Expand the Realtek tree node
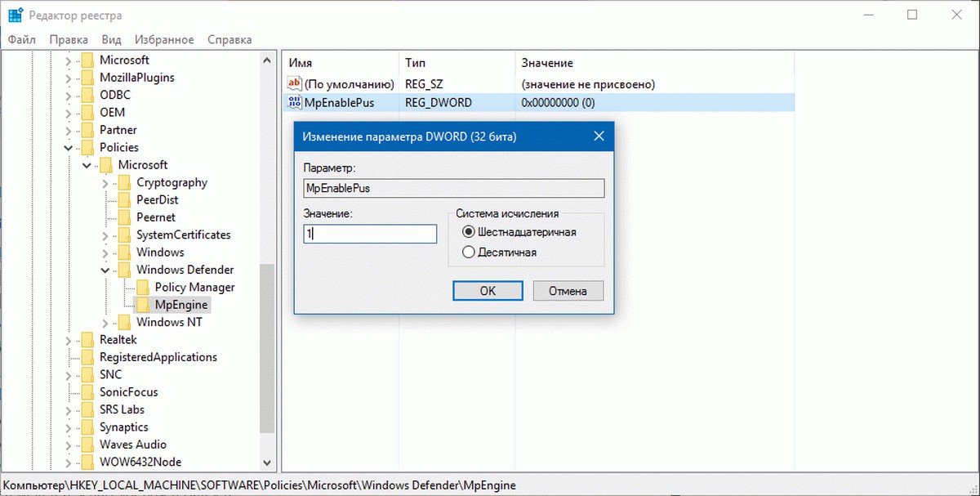980x496 pixels. 68,340
